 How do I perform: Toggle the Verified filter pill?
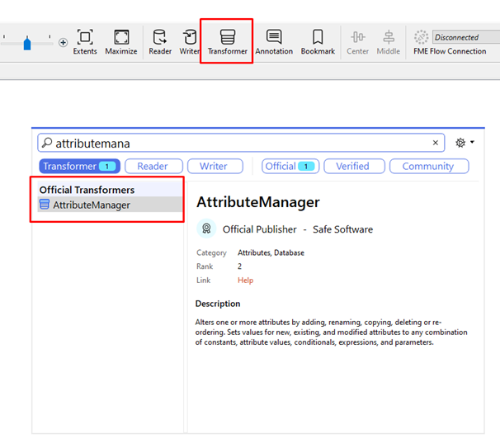click(354, 166)
